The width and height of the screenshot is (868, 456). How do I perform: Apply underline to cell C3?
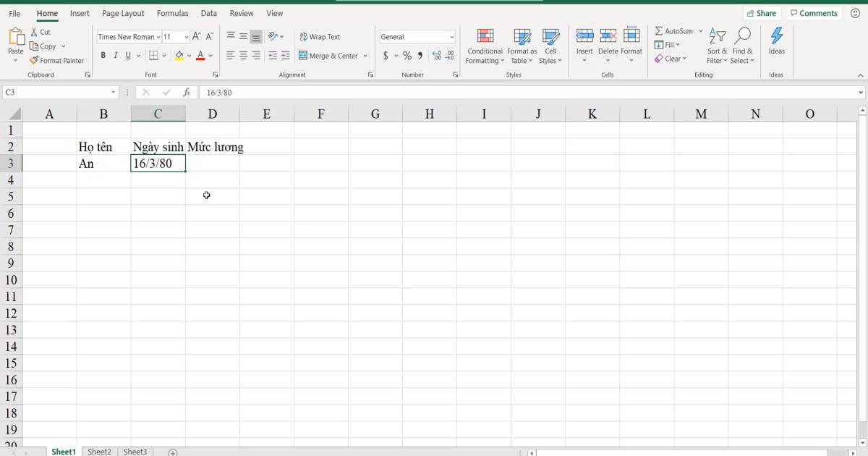tap(127, 55)
